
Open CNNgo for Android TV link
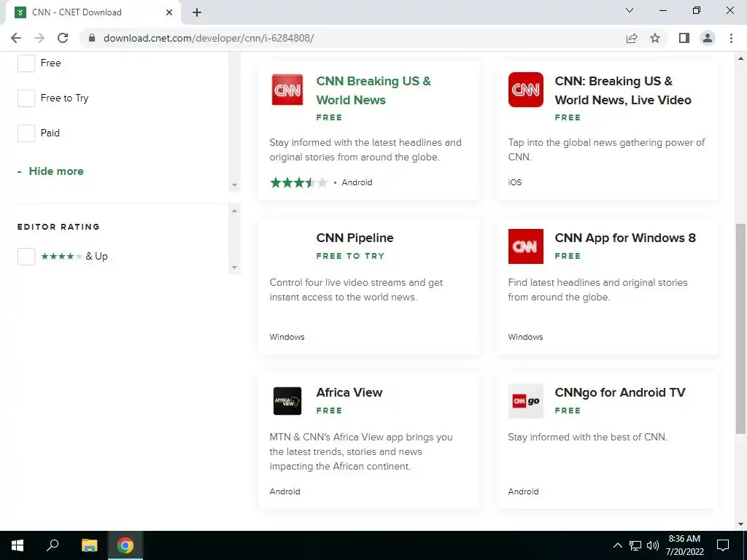click(620, 392)
